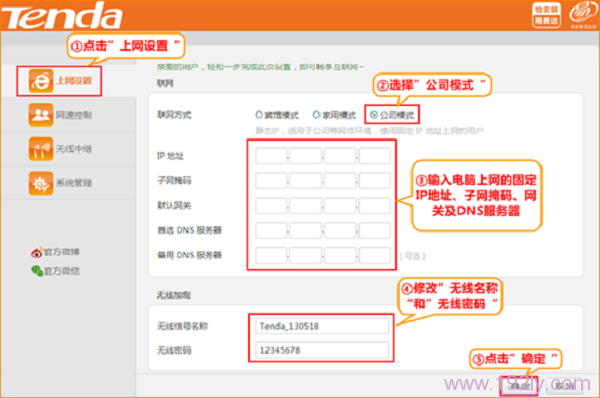Image resolution: width=600 pixels, height=398 pixels.
Task: Click the second octet box of IP 地址
Action: pyautogui.click(x=305, y=156)
